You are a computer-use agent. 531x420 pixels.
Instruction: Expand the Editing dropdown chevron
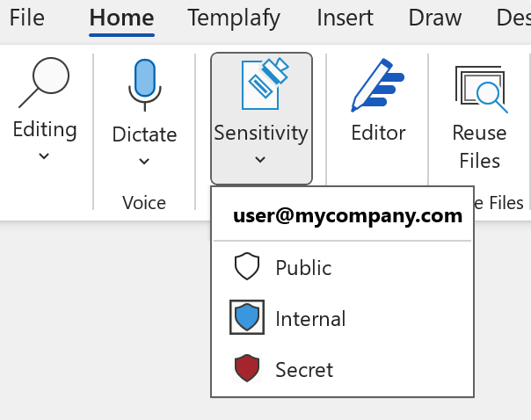(x=44, y=156)
